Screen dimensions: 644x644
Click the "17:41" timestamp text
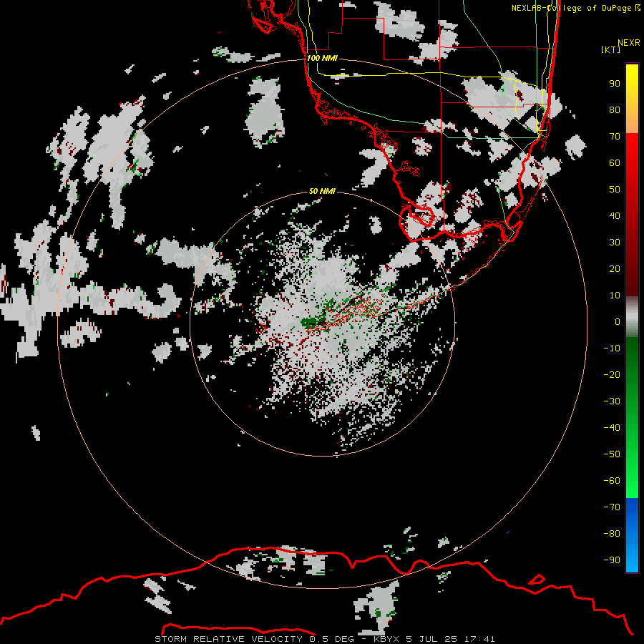pyautogui.click(x=479, y=639)
